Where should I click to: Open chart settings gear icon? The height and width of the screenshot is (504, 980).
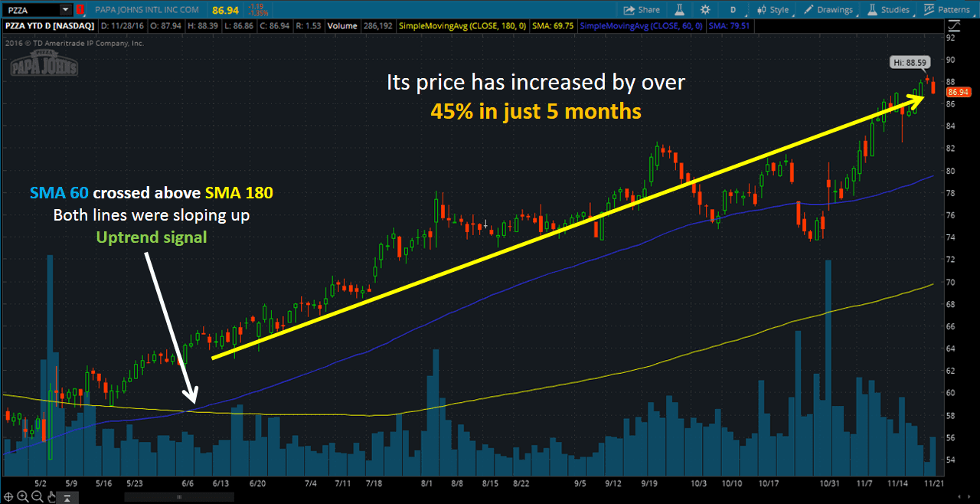(705, 10)
